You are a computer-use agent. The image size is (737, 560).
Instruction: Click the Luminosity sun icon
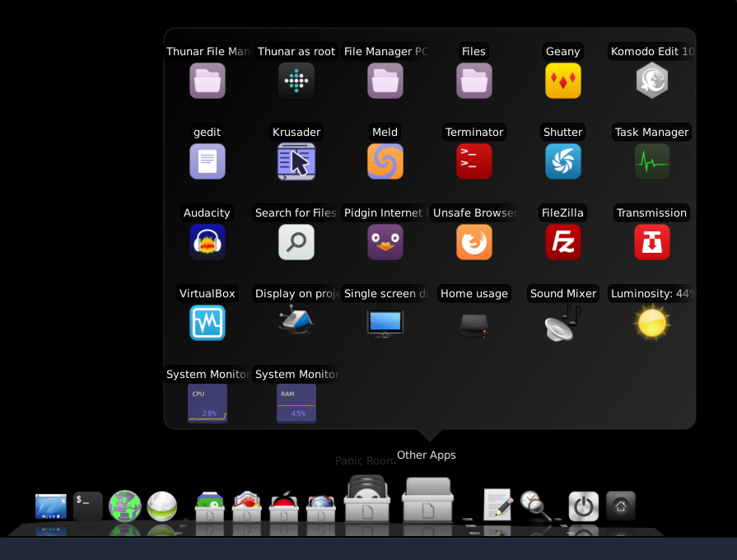(652, 323)
